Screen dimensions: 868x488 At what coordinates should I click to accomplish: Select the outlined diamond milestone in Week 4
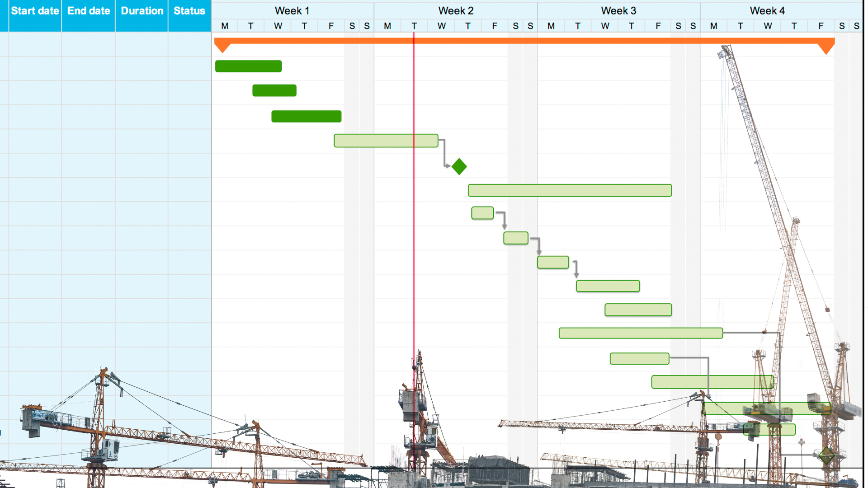(826, 455)
